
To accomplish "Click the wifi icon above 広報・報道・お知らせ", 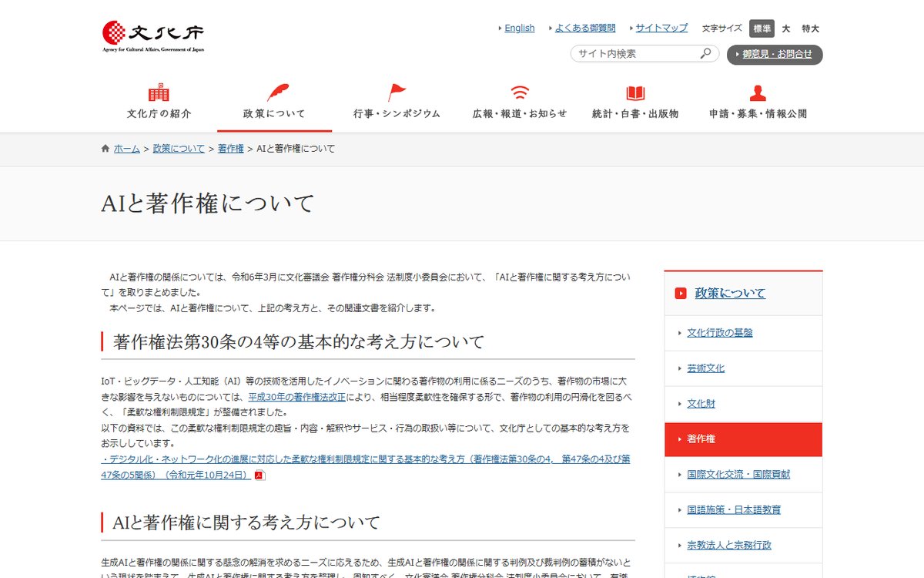I will (520, 93).
